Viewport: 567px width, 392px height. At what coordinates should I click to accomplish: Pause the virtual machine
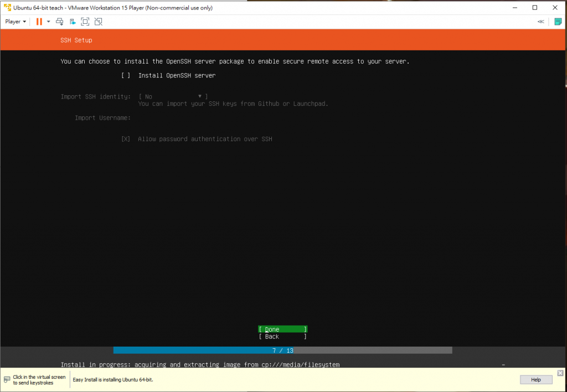tap(39, 22)
